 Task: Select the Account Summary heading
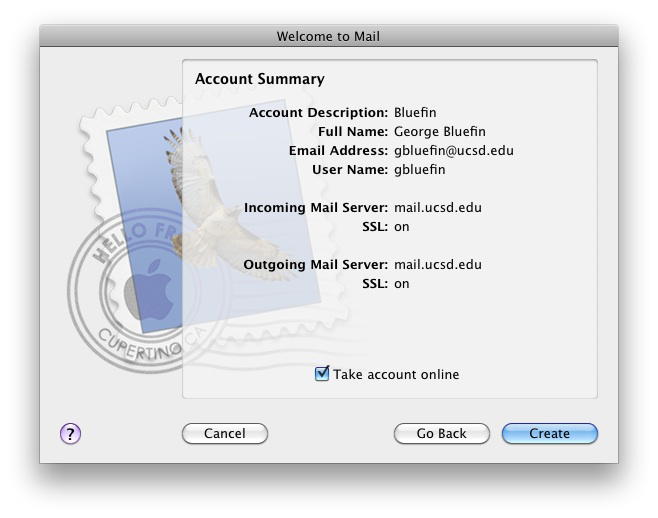[260, 79]
